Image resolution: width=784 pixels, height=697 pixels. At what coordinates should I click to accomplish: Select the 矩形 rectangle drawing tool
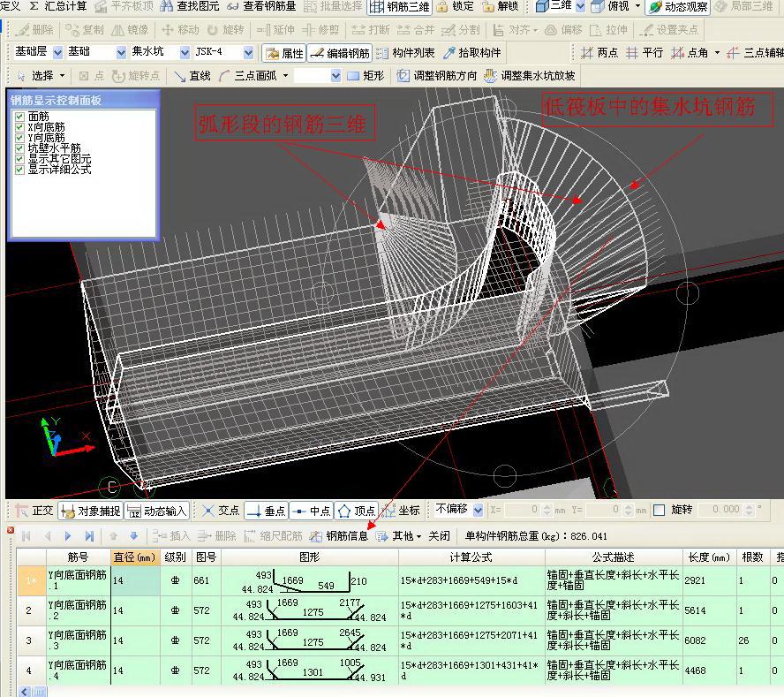[x=366, y=76]
